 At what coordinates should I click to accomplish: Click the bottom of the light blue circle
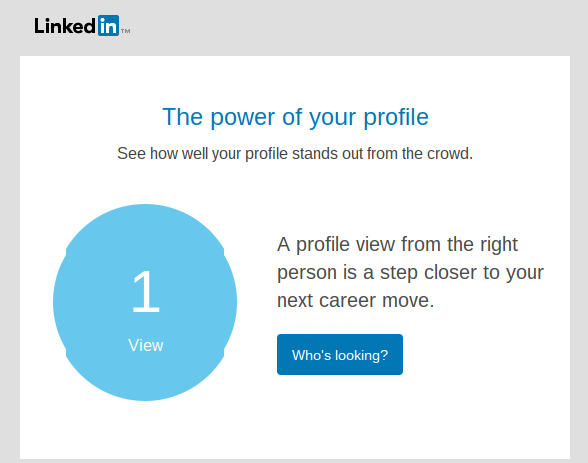145,399
